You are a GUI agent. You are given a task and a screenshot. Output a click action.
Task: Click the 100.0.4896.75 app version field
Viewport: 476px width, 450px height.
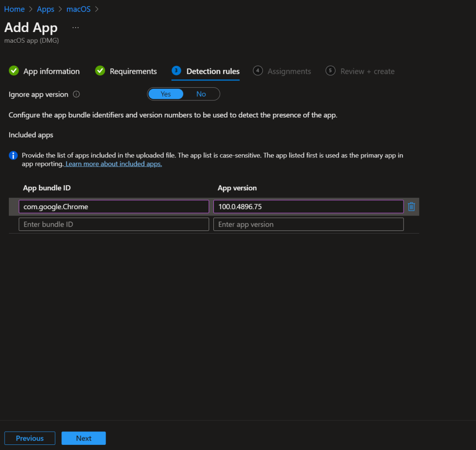click(309, 207)
